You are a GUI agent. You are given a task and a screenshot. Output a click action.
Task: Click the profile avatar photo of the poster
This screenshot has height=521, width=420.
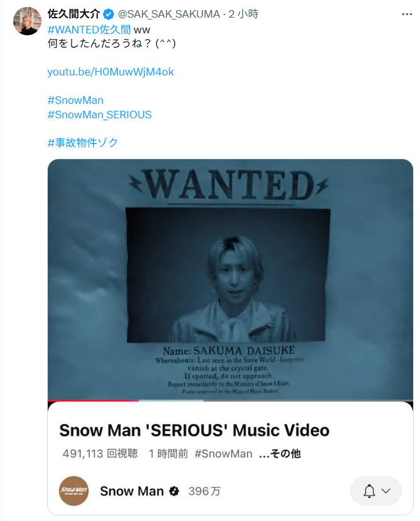(x=27, y=21)
